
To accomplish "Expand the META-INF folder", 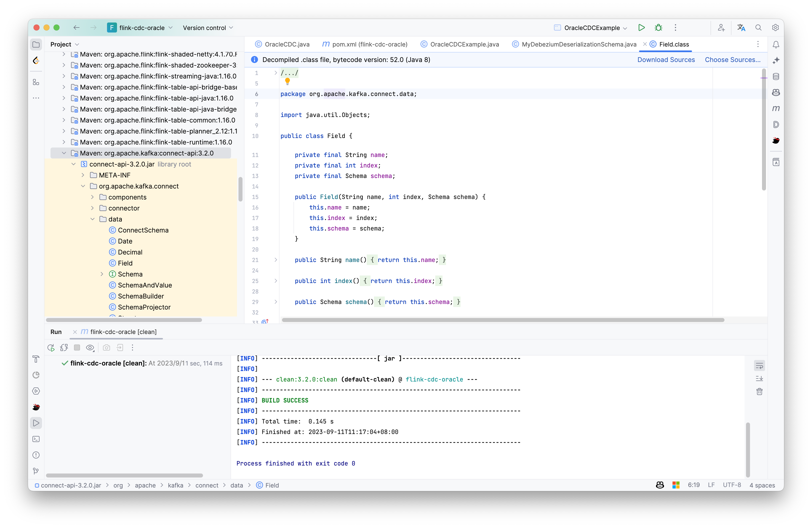I will coord(83,175).
